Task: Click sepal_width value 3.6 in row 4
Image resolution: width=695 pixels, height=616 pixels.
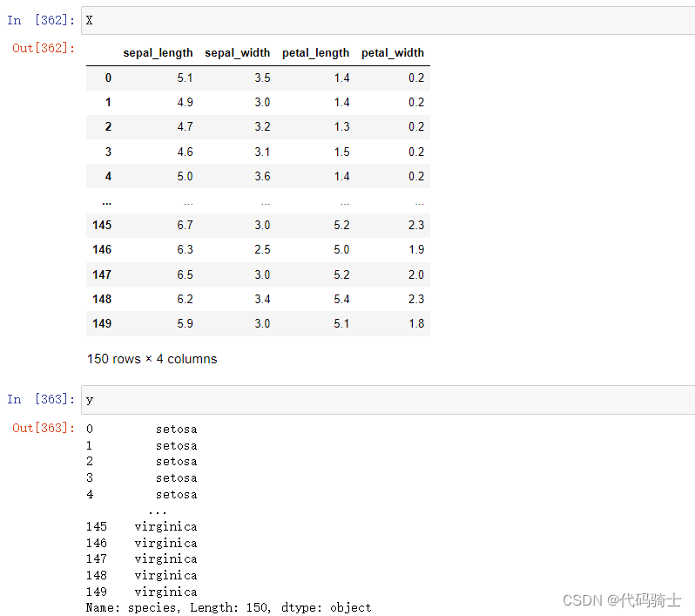Action: pyautogui.click(x=262, y=177)
